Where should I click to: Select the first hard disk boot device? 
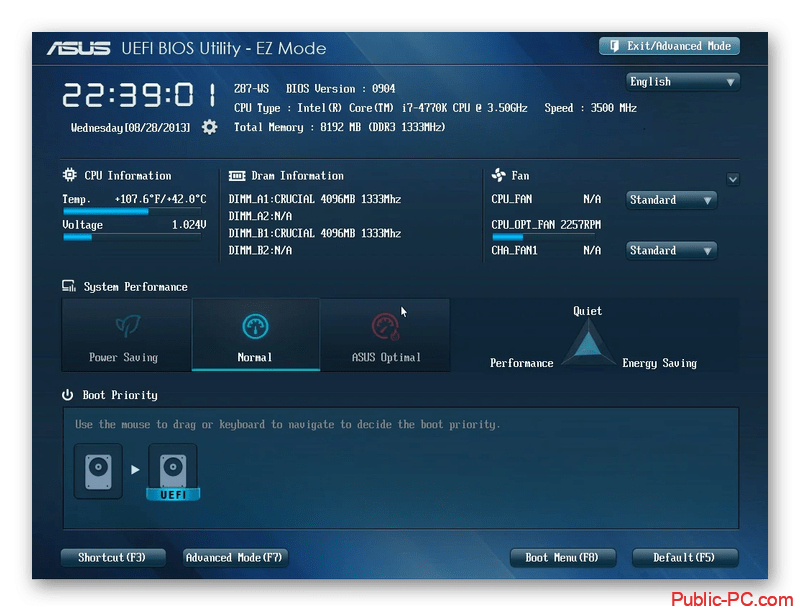click(98, 471)
